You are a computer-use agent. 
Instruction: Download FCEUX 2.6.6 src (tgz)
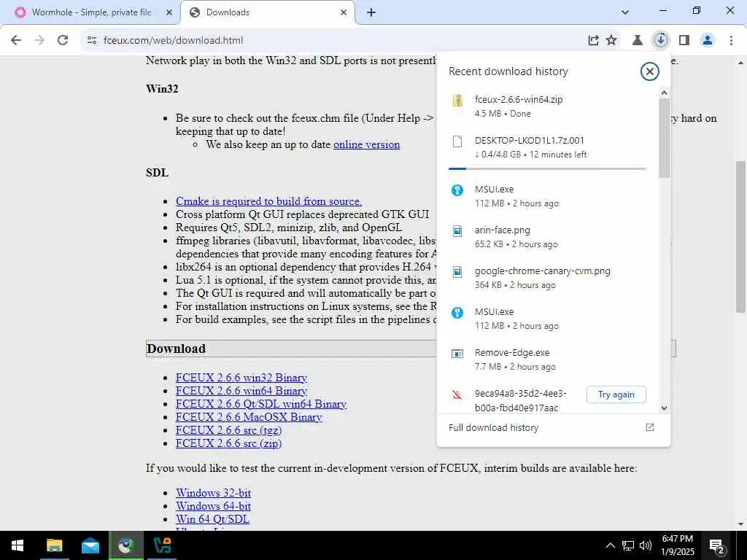pos(228,430)
